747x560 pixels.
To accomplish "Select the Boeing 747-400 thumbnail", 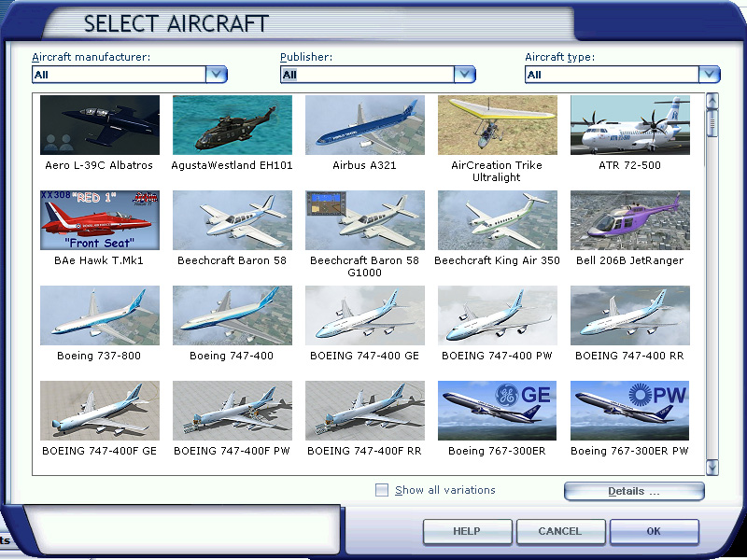I will point(232,315).
